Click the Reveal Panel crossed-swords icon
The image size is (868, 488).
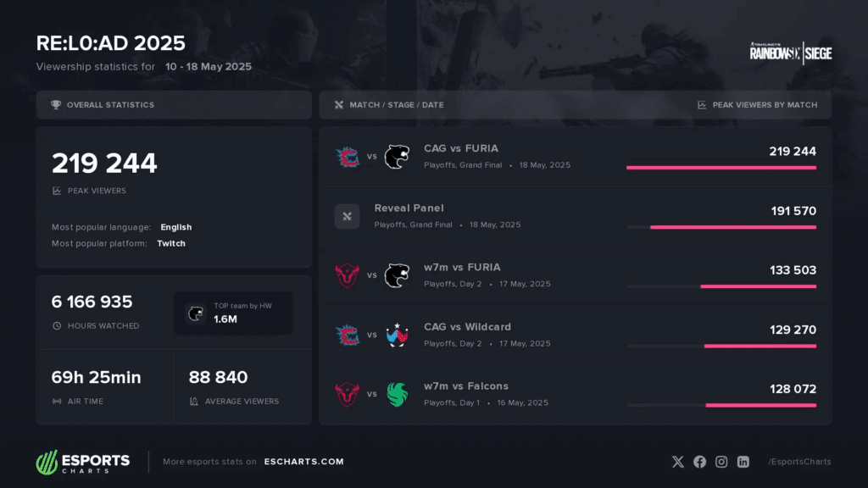pyautogui.click(x=347, y=216)
